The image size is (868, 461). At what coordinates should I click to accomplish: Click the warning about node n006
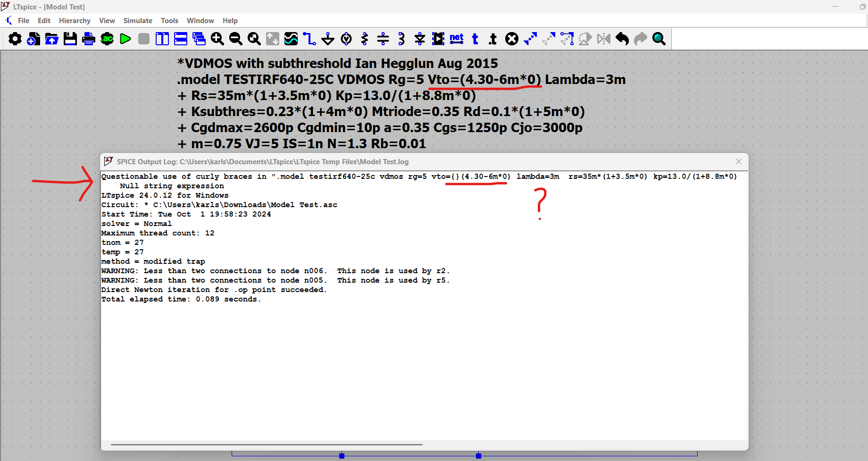pyautogui.click(x=275, y=271)
